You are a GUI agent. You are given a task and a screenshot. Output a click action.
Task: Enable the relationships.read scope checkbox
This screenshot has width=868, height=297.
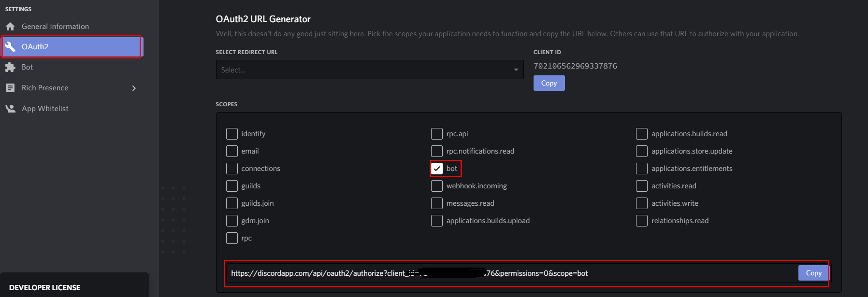click(642, 221)
